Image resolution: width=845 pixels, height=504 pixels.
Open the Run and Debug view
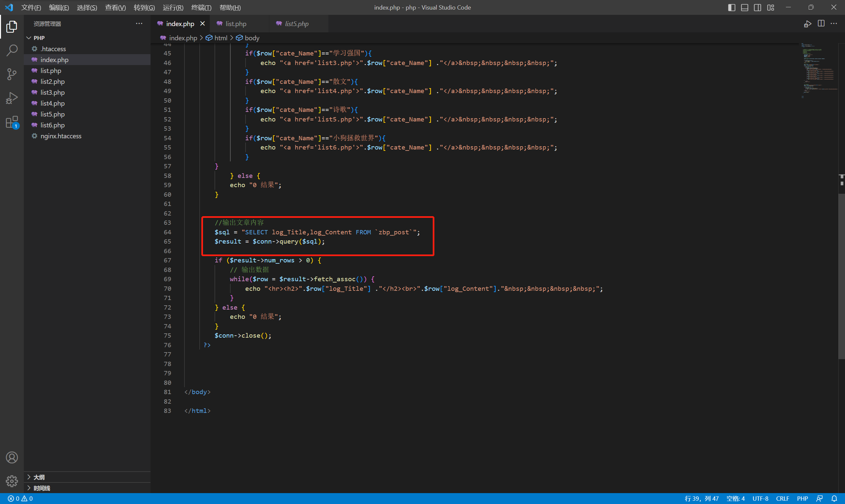coord(12,98)
